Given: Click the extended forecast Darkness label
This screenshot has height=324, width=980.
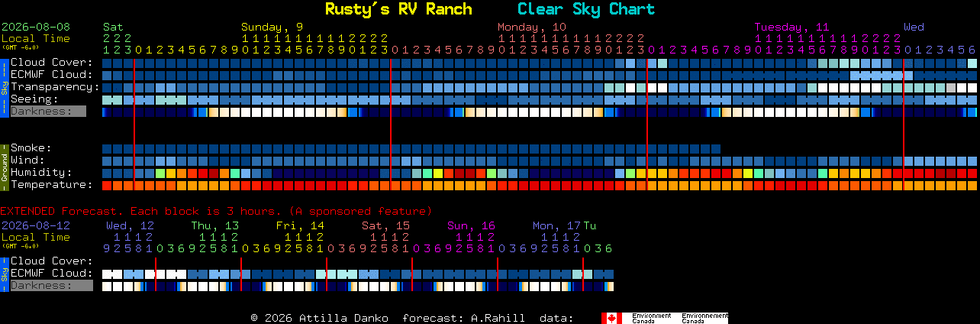Looking at the screenshot, I should click(x=51, y=286).
